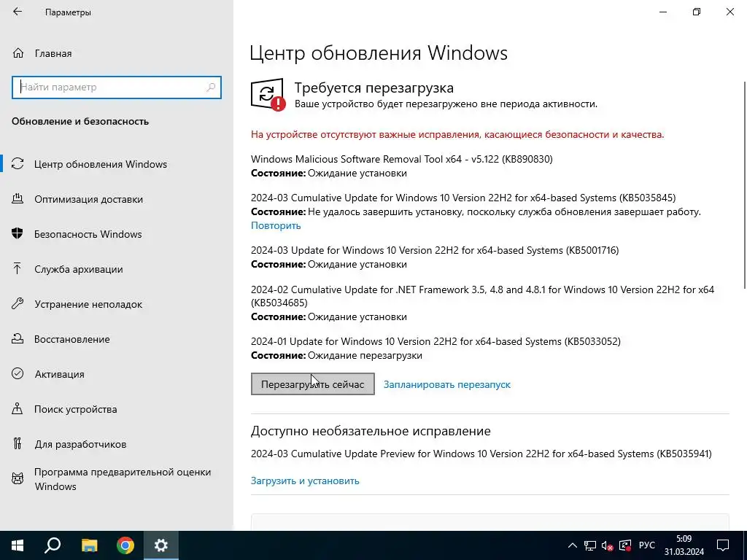
Task: Open Активация settings
Action: 117,374
